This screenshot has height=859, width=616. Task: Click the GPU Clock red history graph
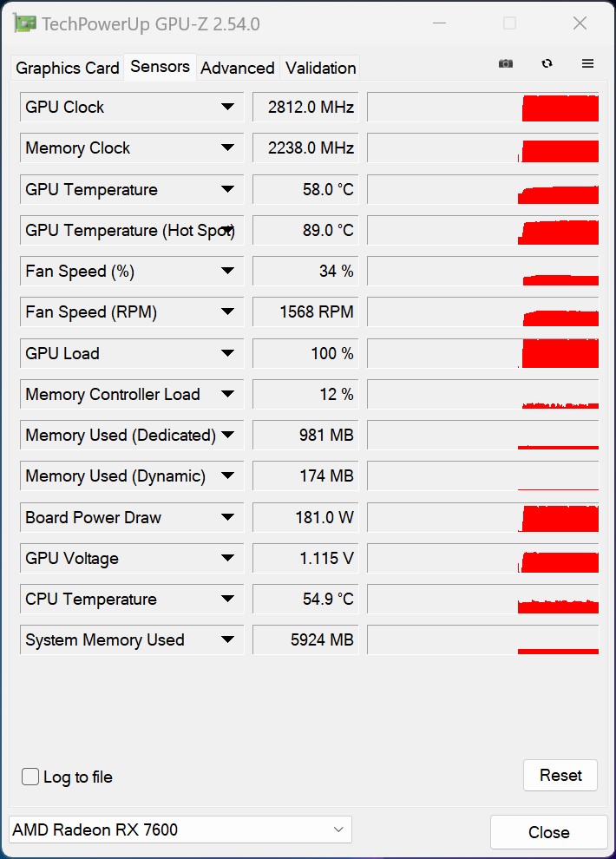483,107
